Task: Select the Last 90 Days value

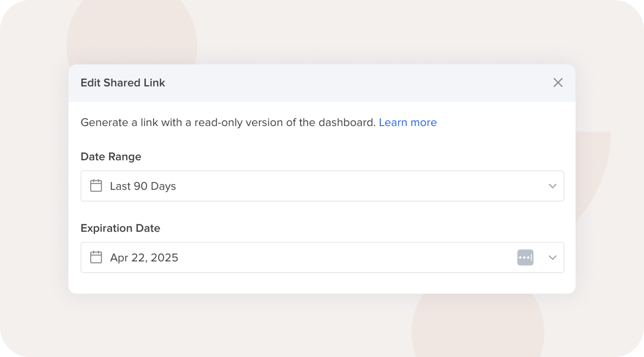Action: point(143,186)
